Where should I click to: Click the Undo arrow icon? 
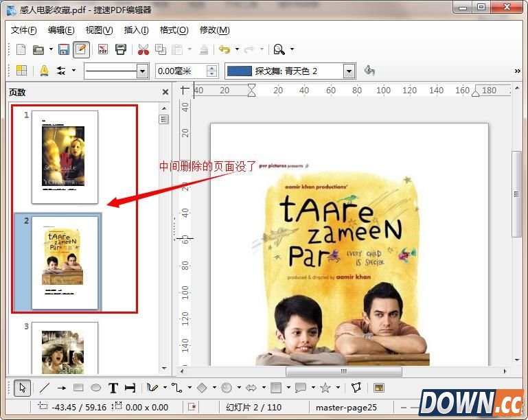coord(224,49)
